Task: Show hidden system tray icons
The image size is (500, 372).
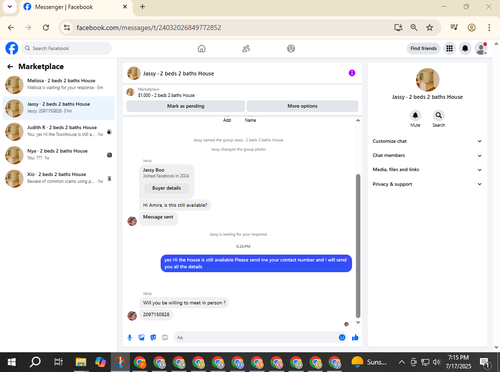Action: [402, 362]
